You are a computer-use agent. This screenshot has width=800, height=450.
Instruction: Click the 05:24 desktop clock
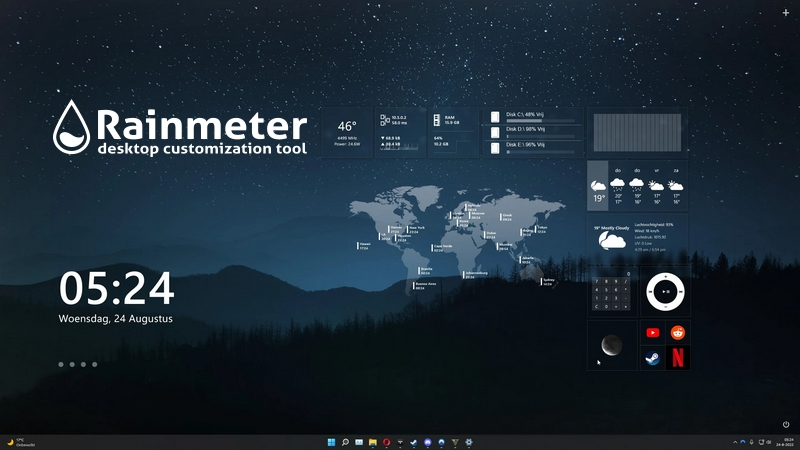[x=117, y=289]
